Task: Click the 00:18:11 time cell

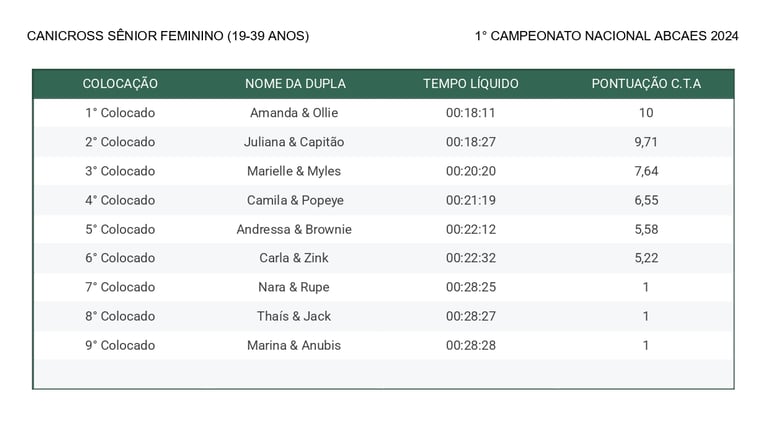Action: (471, 113)
